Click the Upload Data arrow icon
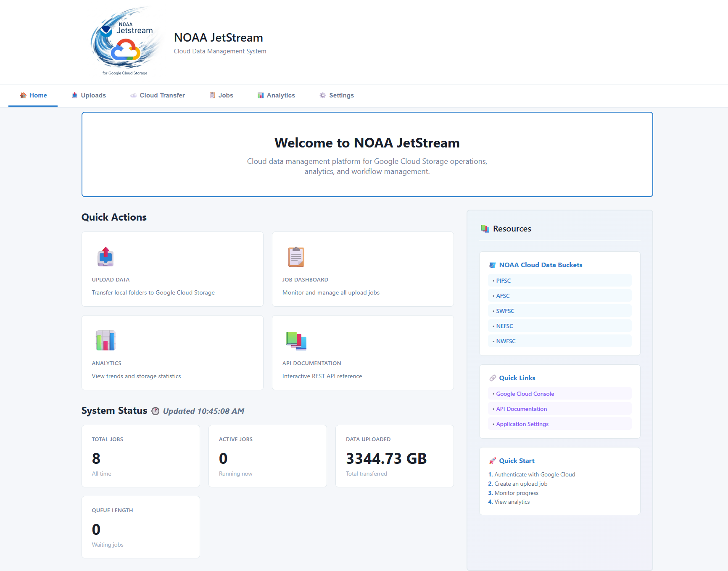This screenshot has height=571, width=728. point(106,257)
